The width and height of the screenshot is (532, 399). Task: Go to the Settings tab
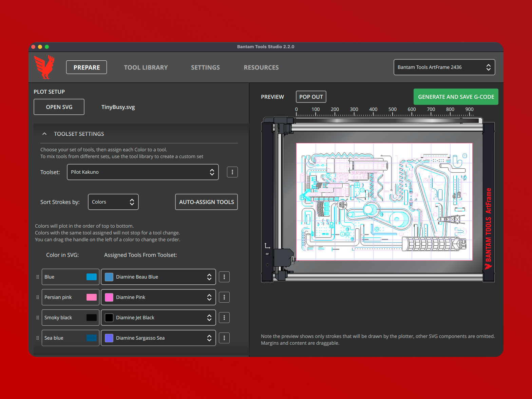(205, 68)
